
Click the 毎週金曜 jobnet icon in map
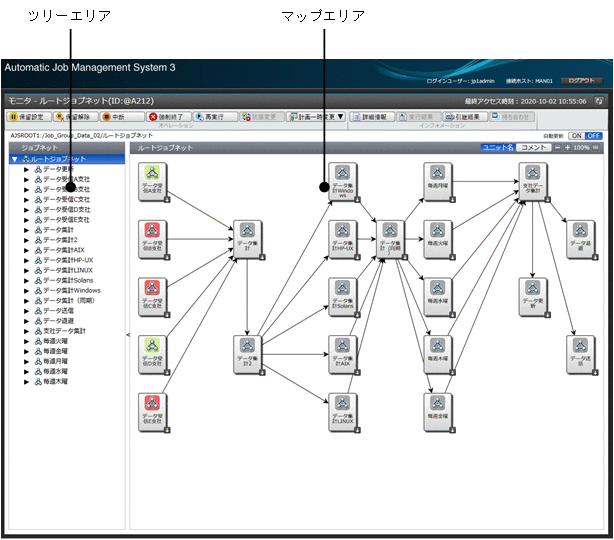tap(437, 403)
